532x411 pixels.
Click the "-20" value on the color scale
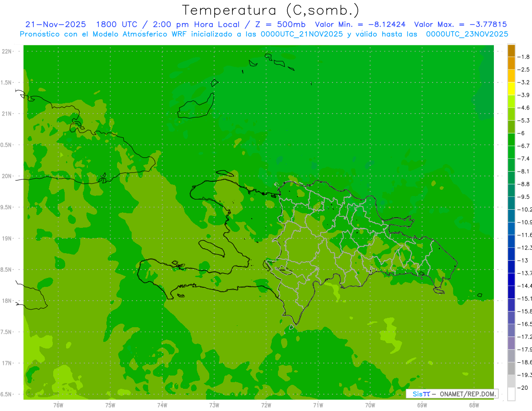point(523,388)
